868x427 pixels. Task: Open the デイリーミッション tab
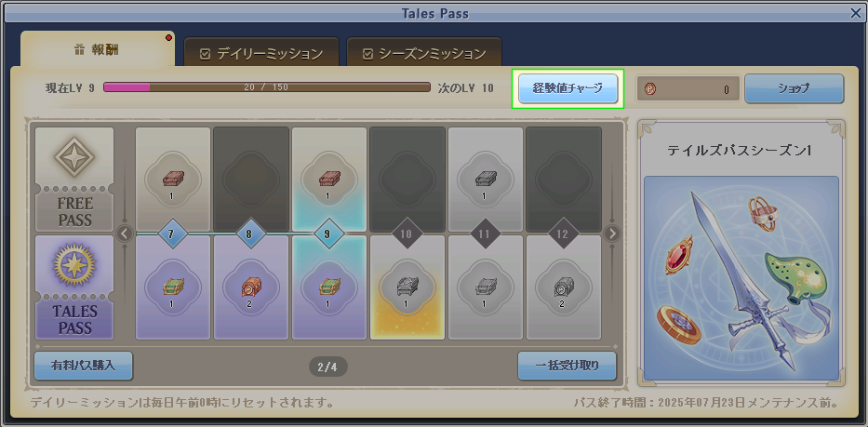pos(261,54)
